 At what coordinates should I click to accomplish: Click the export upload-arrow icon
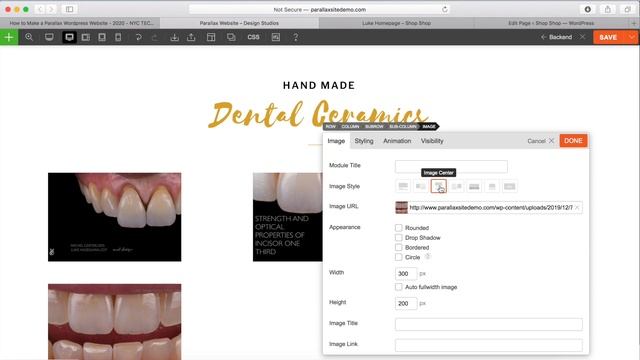click(x=191, y=37)
